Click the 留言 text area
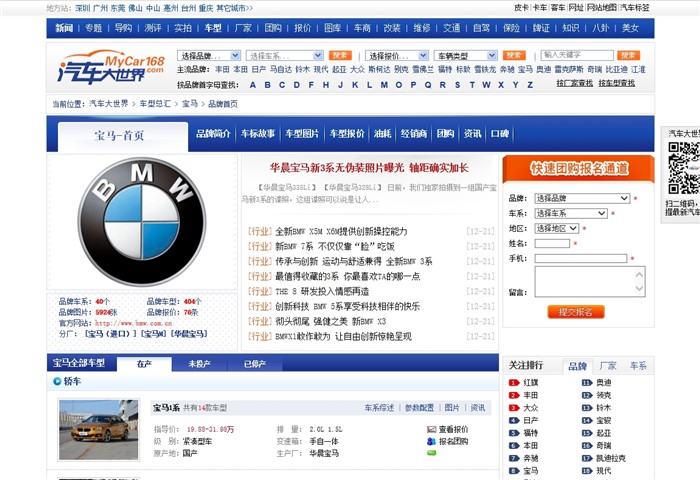The height and width of the screenshot is (480, 700). [x=590, y=282]
